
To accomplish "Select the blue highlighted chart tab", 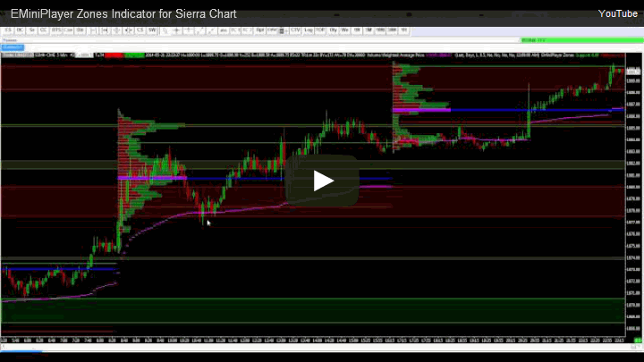I will tap(13, 47).
